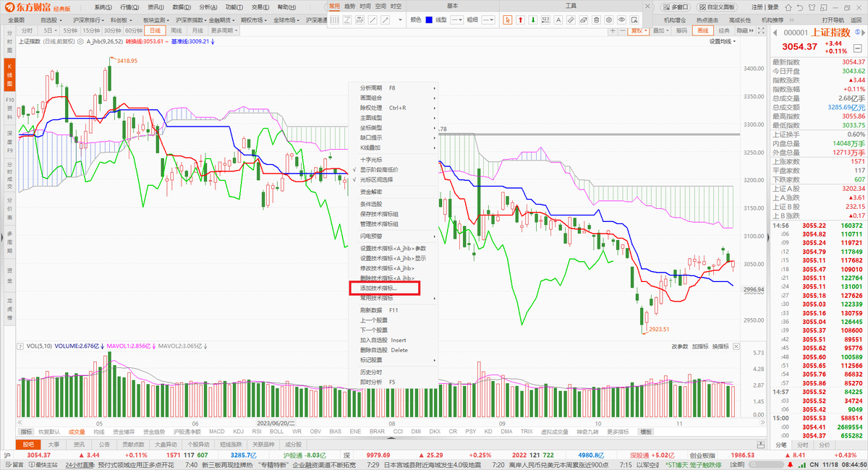Choose the cursor pointer tool
The image size is (868, 470).
click(x=507, y=20)
